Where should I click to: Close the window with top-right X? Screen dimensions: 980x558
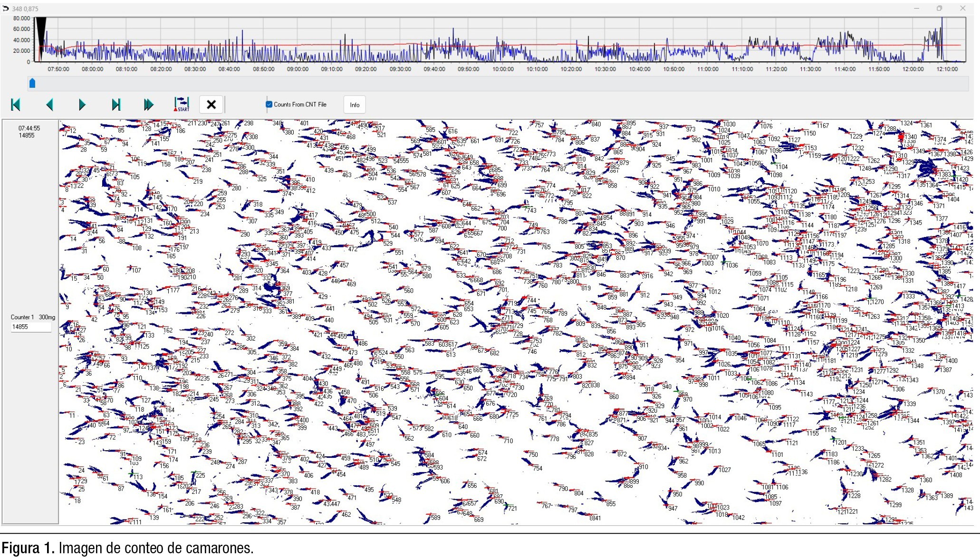[x=962, y=8]
